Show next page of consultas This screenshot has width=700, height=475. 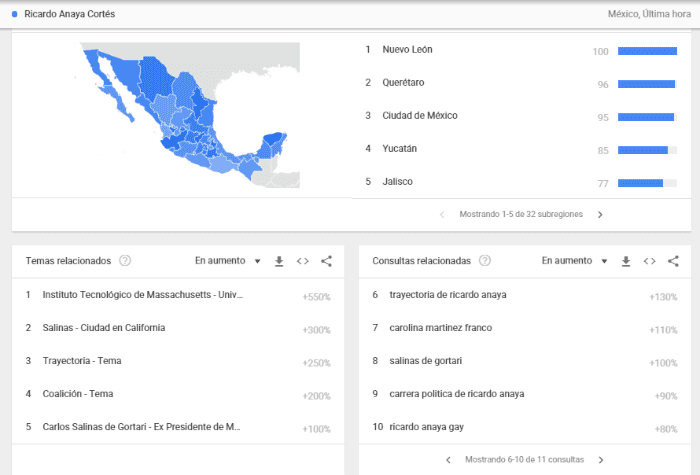point(600,460)
